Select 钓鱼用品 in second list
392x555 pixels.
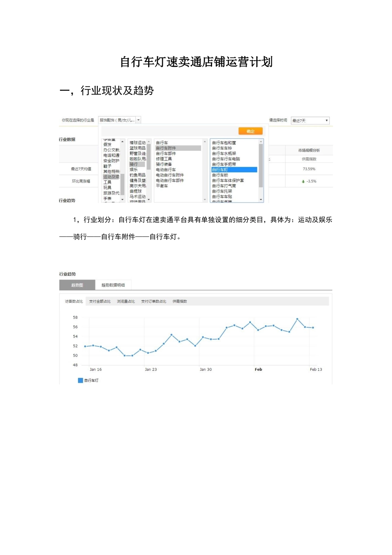coord(137,175)
